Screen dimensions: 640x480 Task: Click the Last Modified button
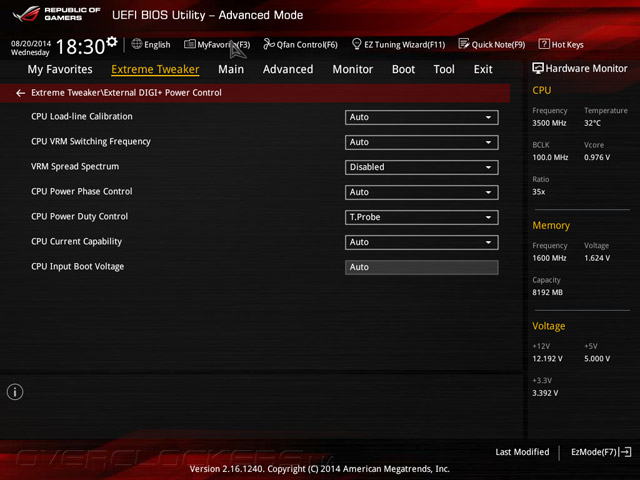point(522,452)
